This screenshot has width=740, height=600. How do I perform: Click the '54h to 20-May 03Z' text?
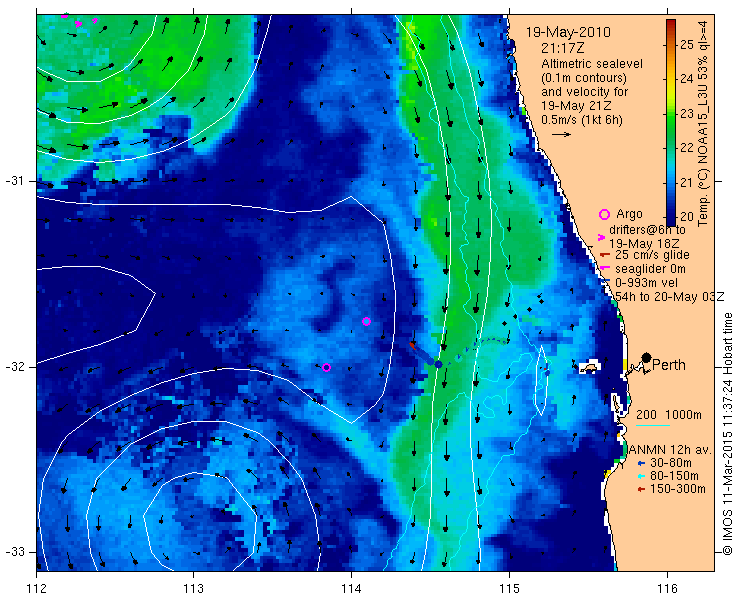click(x=670, y=296)
